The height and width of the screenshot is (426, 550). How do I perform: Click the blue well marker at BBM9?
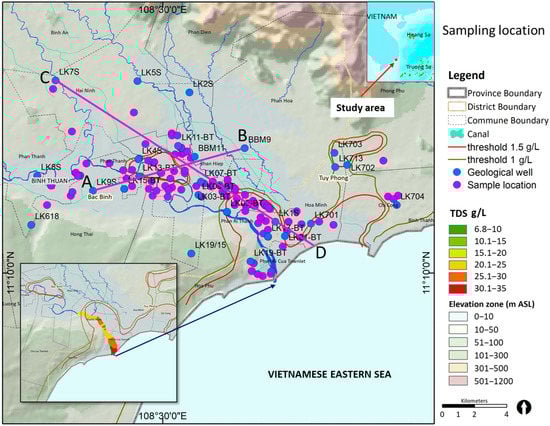245,148
